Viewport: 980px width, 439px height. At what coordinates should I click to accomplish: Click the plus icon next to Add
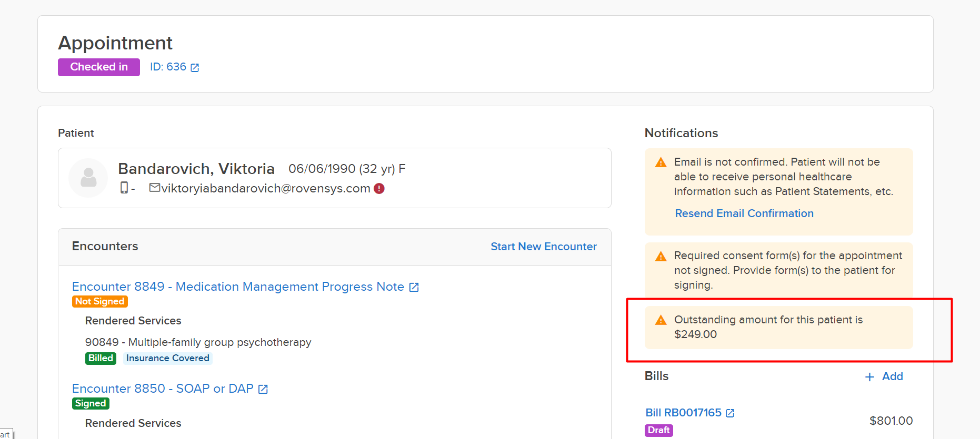click(x=869, y=377)
